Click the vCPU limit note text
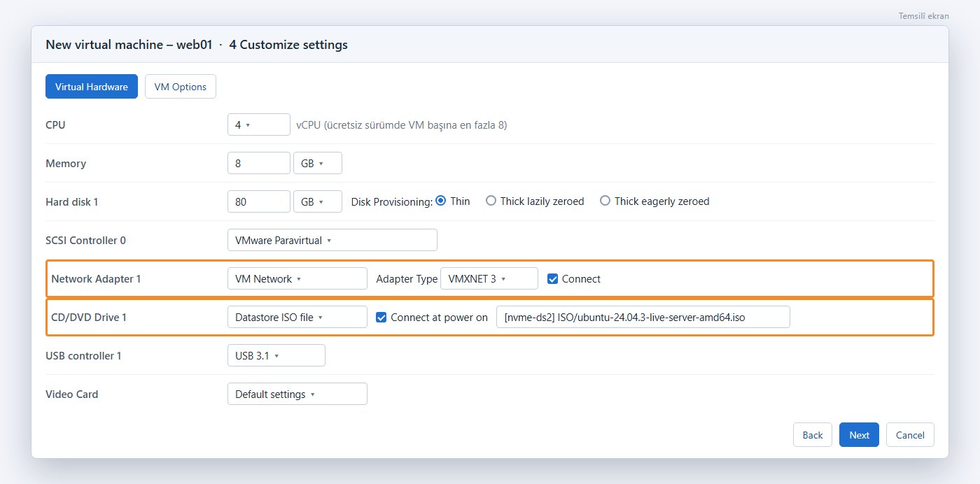The image size is (980, 484). [x=401, y=124]
